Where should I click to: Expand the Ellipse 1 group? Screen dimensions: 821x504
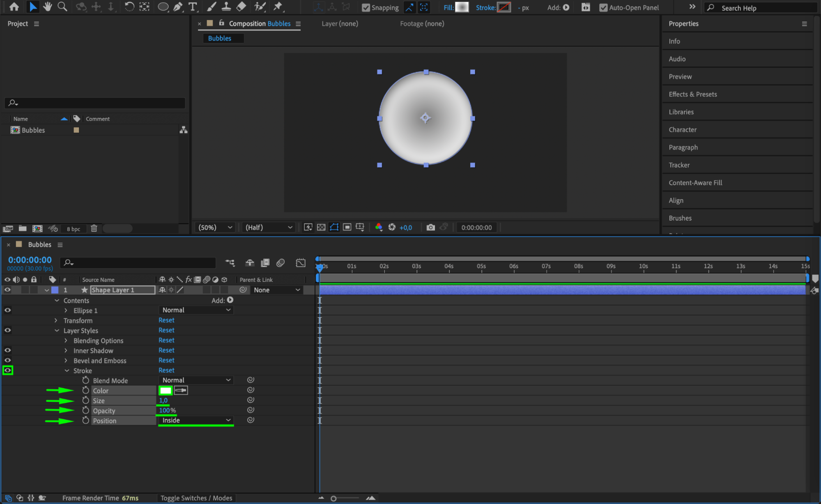tap(66, 311)
